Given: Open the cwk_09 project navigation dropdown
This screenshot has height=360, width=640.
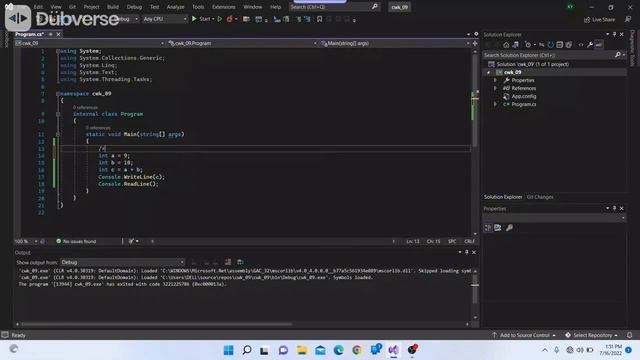Looking at the screenshot, I should 89,43.
